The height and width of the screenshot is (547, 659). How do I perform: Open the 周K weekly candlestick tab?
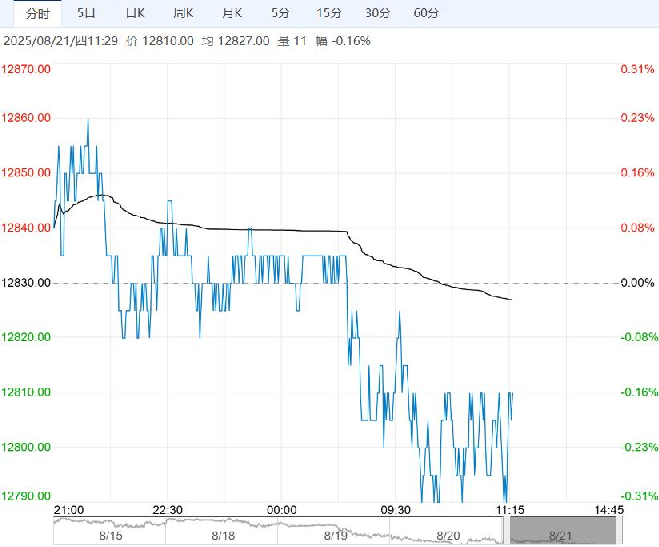(x=183, y=13)
